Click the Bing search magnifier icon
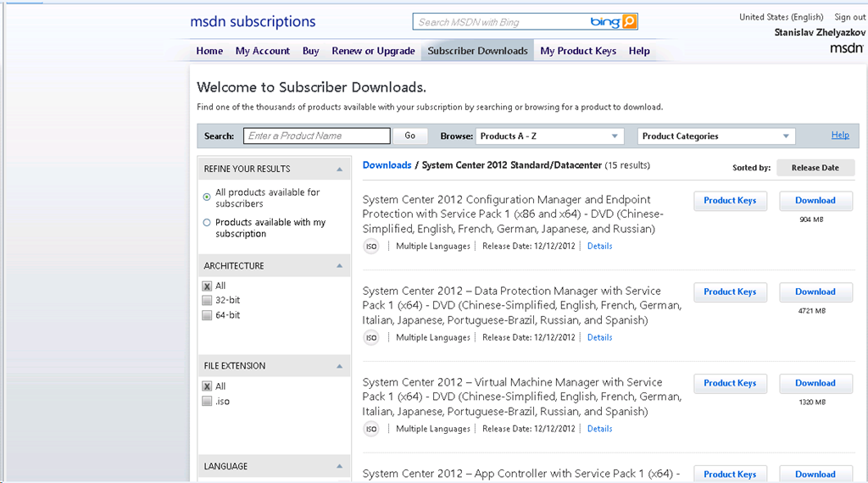The width and height of the screenshot is (868, 483). click(x=629, y=22)
